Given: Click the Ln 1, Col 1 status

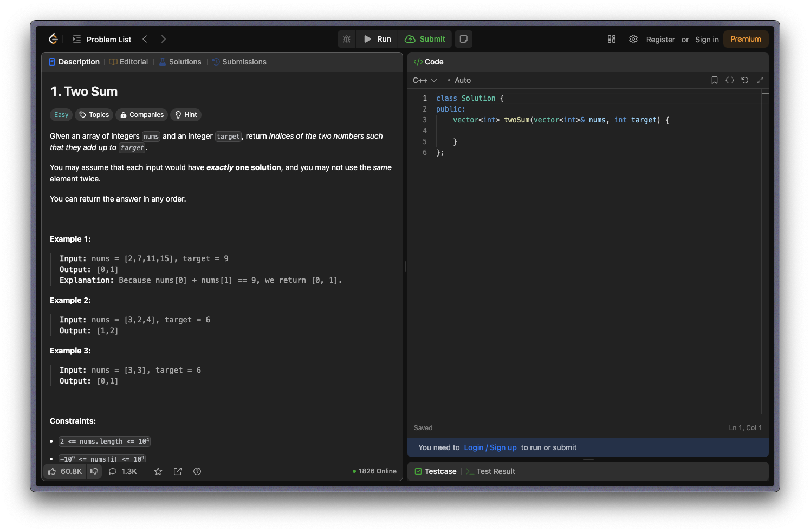Looking at the screenshot, I should (x=745, y=428).
